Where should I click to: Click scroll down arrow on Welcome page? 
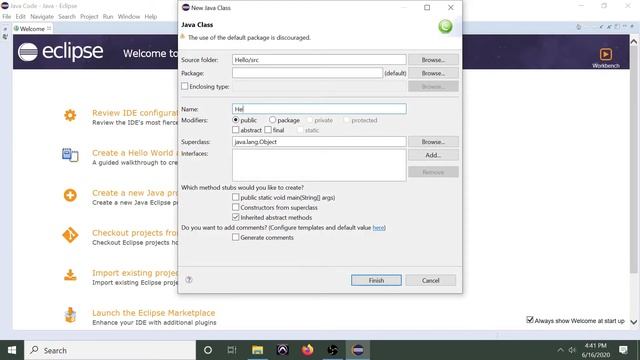(633, 322)
